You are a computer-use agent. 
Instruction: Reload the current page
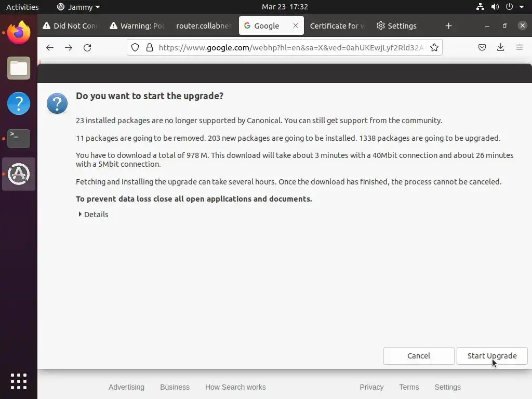pyautogui.click(x=87, y=47)
